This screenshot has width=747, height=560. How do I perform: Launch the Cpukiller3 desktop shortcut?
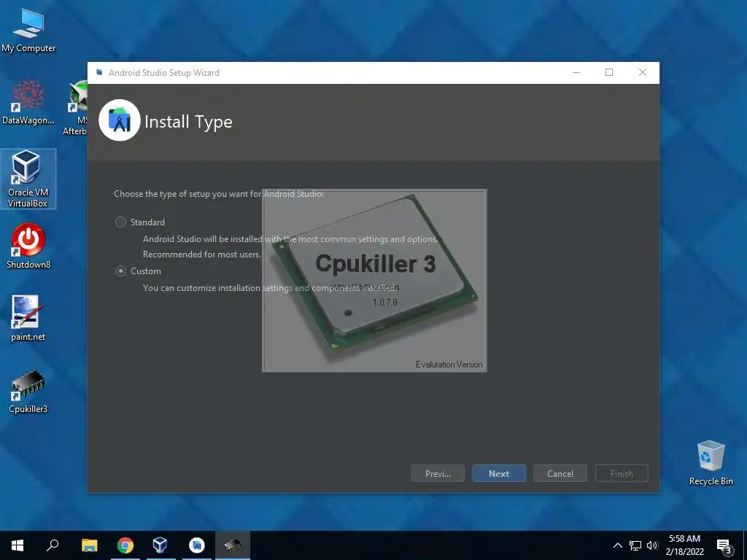click(x=28, y=392)
